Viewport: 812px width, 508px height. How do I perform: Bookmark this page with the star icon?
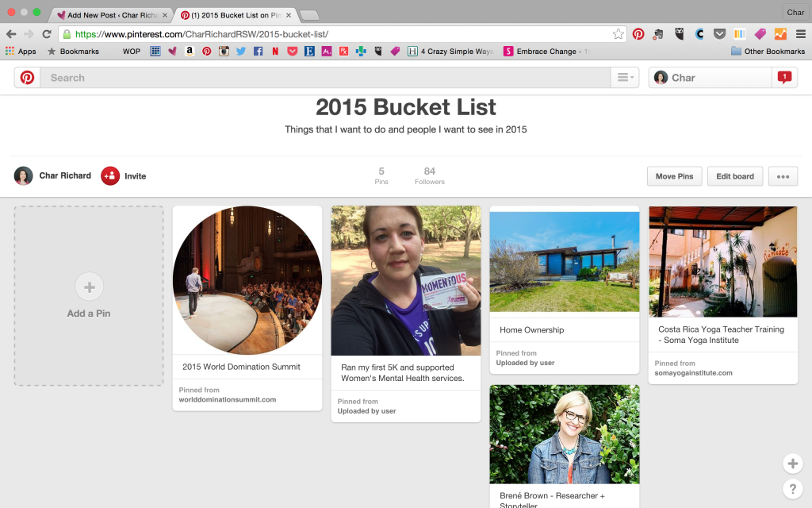618,34
